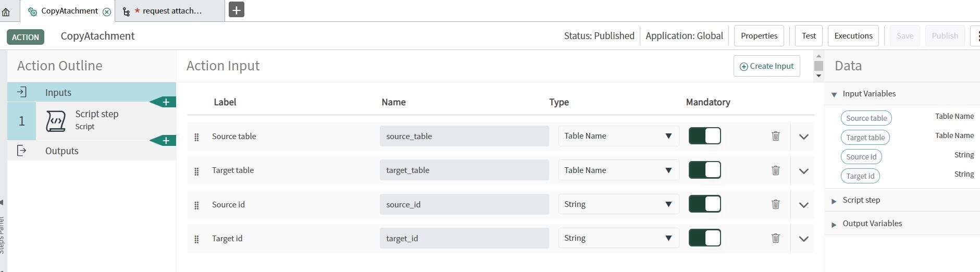Select Outputs in Action Outline
The height and width of the screenshot is (272, 980).
pos(61,151)
